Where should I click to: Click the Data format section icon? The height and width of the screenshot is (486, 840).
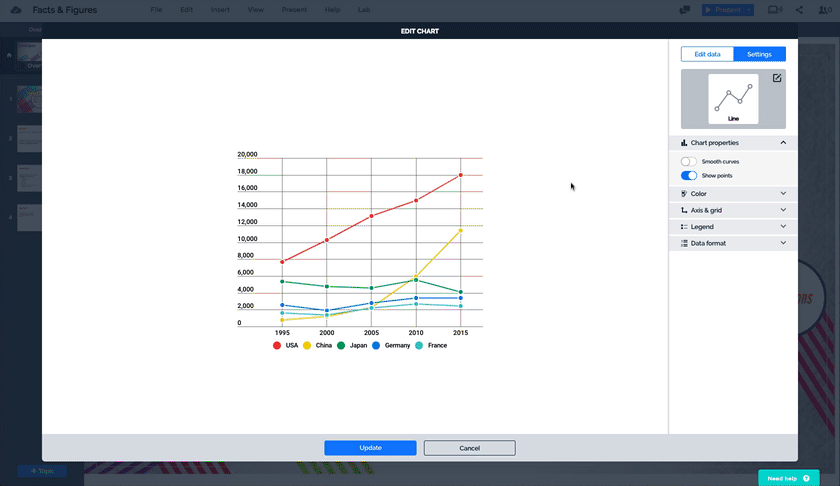(683, 243)
